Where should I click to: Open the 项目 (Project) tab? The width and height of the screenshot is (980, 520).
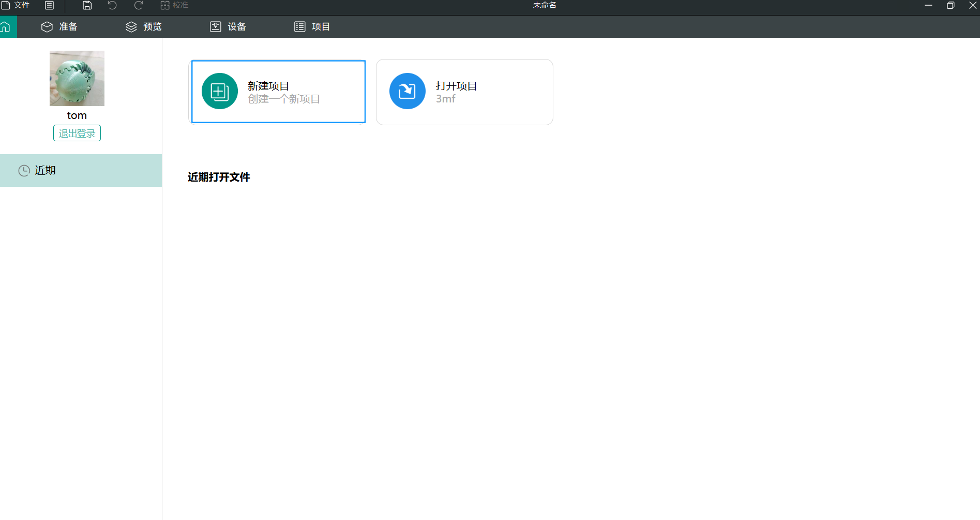(x=312, y=26)
